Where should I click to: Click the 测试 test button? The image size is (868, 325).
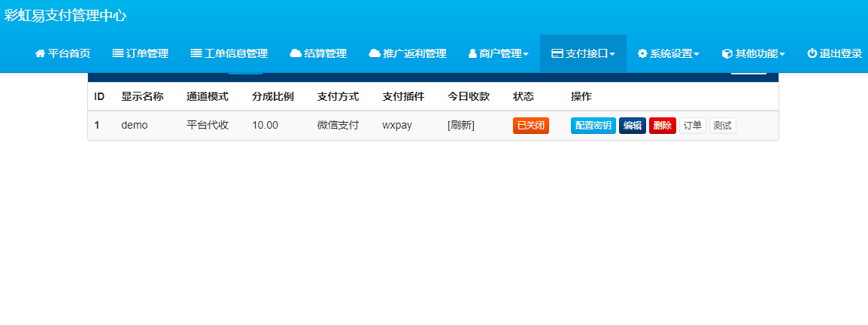tap(722, 126)
